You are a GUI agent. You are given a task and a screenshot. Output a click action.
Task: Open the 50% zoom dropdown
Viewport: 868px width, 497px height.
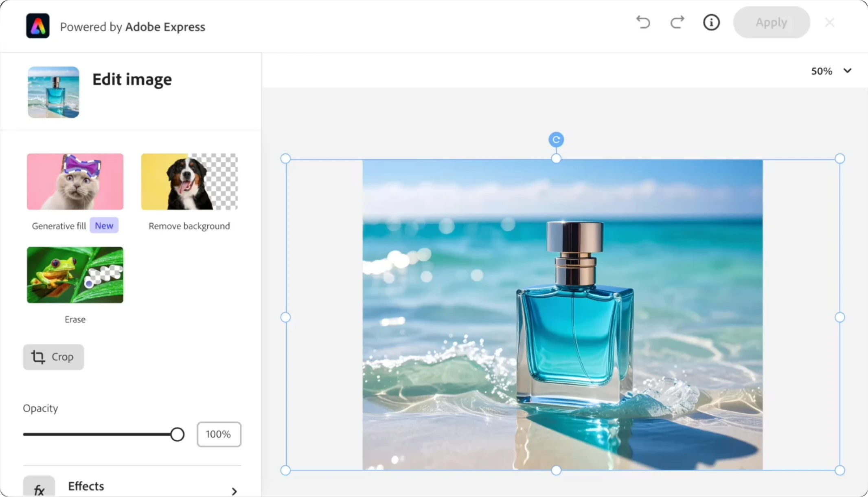tap(831, 71)
